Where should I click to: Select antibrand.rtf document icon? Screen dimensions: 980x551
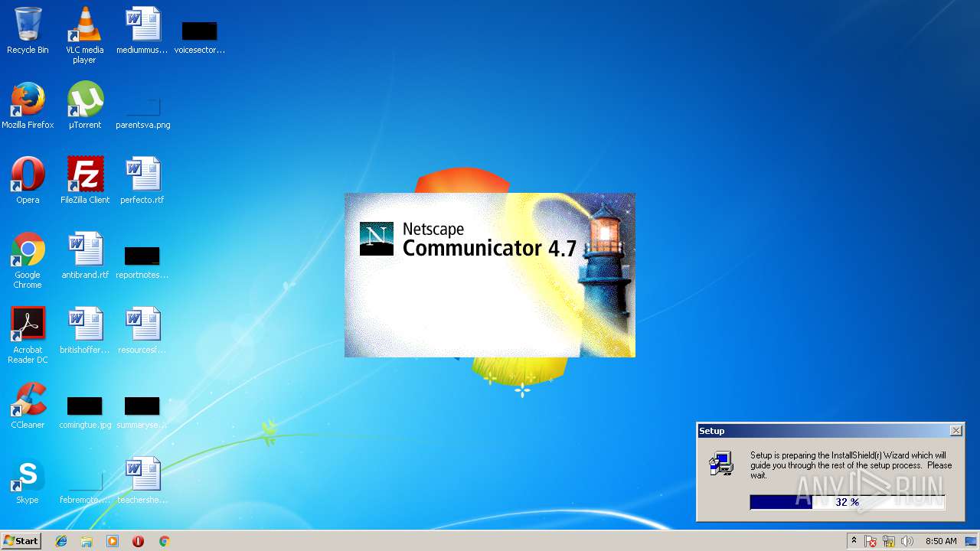pos(85,256)
